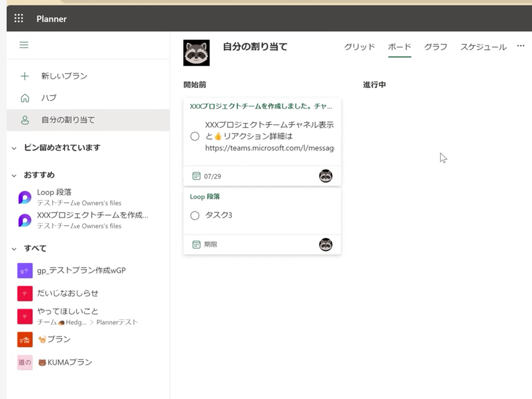The width and height of the screenshot is (532, 399).
Task: Click assignee avatar on タスク3 card
Action: click(x=326, y=244)
